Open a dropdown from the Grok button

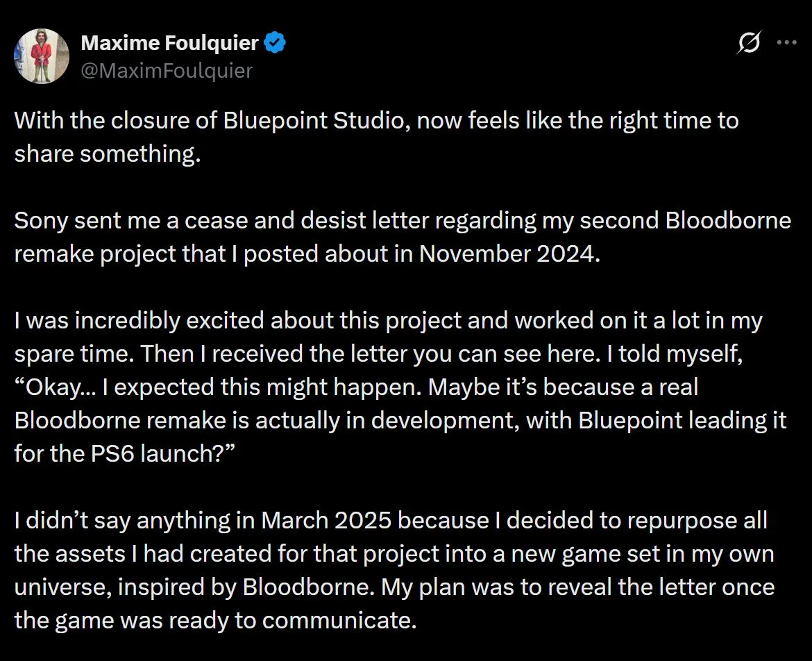coord(749,42)
